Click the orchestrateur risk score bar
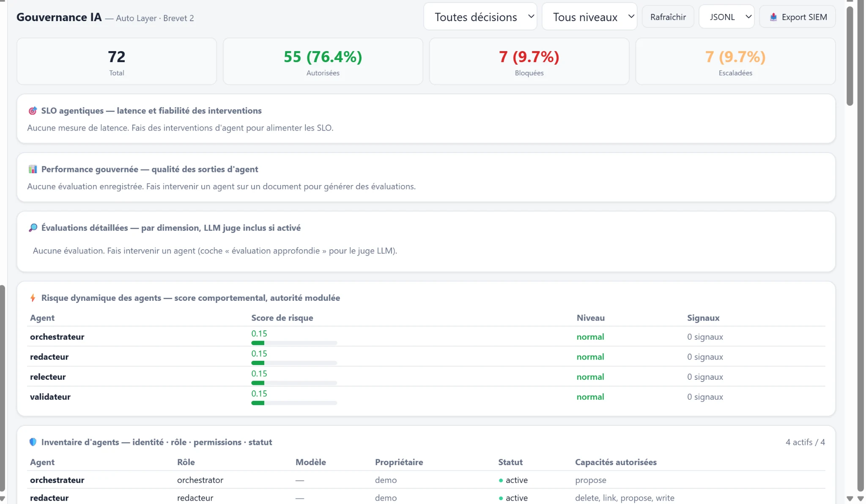Viewport: 866px width, 504px height. pyautogui.click(x=294, y=343)
